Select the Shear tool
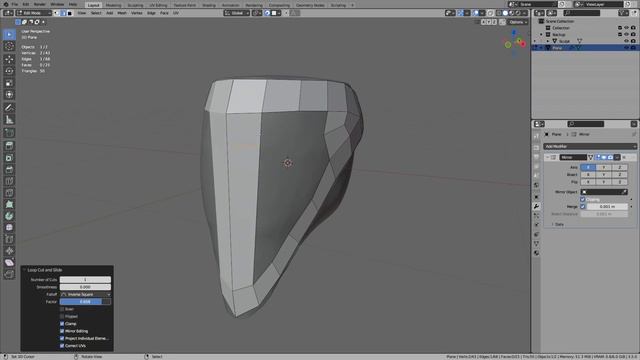Screen dimensions: 640x360 coord(9,263)
